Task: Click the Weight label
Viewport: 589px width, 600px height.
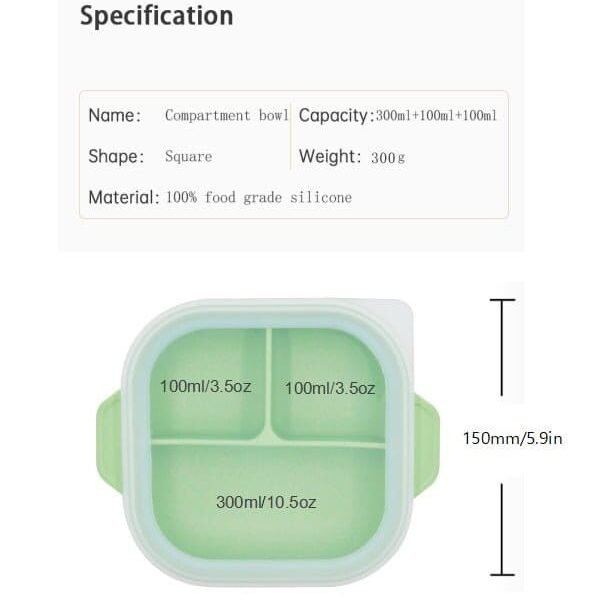Action: click(x=330, y=157)
